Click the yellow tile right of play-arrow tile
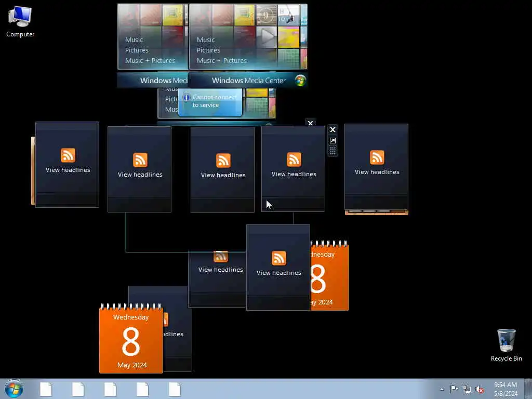The width and height of the screenshot is (532, 399). tap(288, 37)
